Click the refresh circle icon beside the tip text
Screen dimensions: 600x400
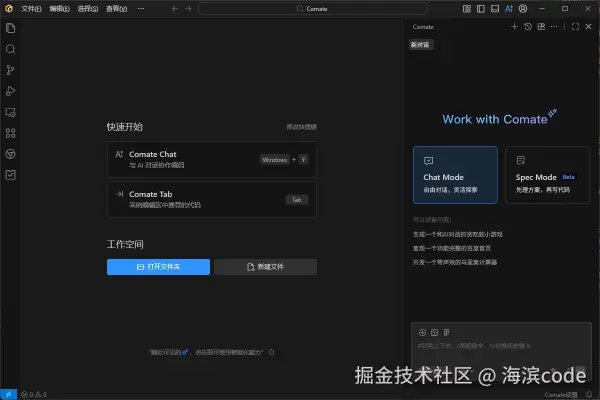[271, 352]
